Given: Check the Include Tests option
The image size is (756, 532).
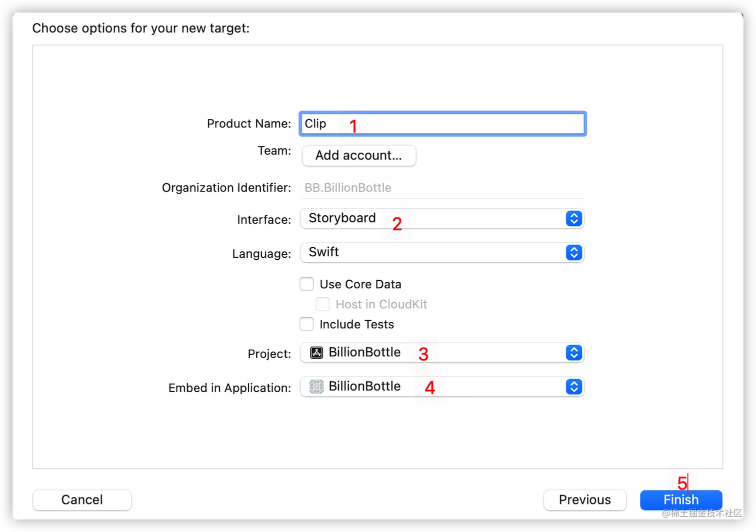Looking at the screenshot, I should click(x=306, y=324).
